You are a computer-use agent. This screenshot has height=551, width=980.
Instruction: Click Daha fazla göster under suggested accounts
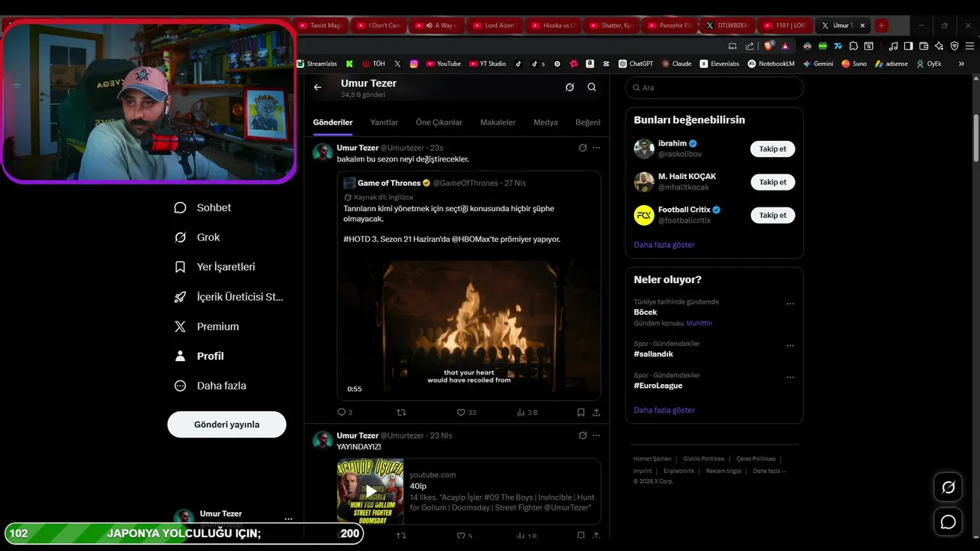tap(665, 245)
